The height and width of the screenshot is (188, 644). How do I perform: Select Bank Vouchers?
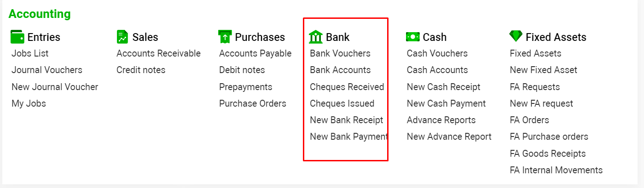click(x=340, y=53)
